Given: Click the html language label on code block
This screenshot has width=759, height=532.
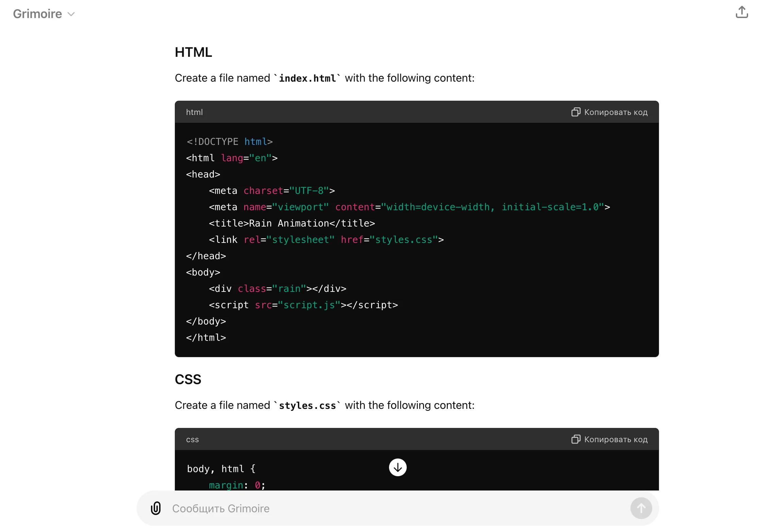Looking at the screenshot, I should pos(194,112).
